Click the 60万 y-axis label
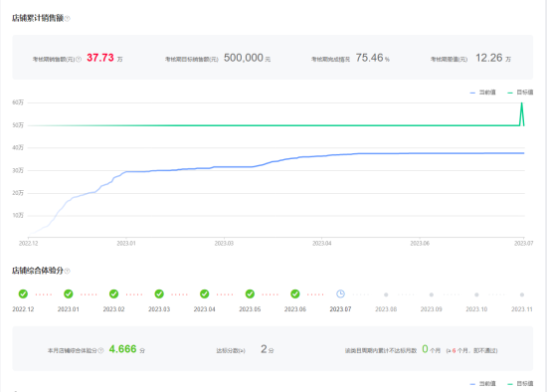Screen dimensions: 547x392 18,102
